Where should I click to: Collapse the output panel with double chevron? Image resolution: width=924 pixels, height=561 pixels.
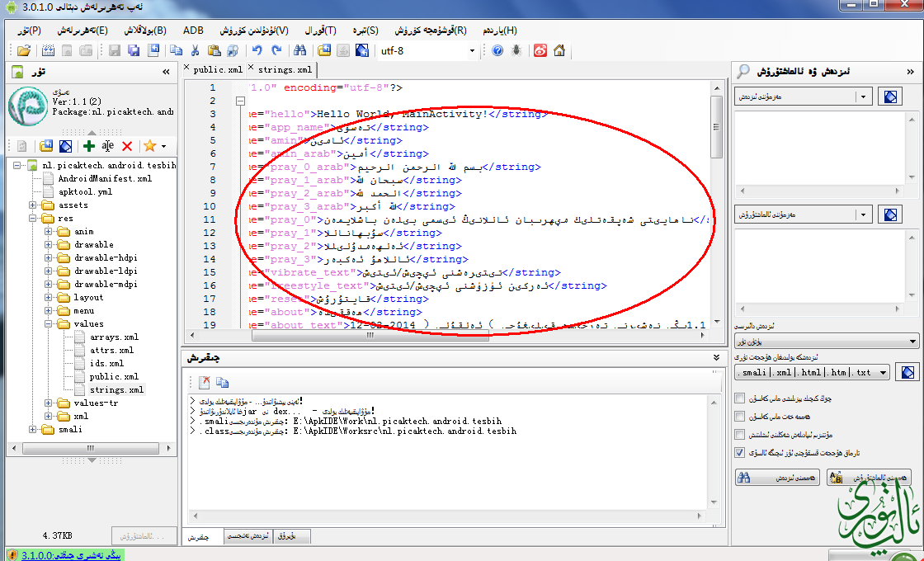(x=716, y=358)
